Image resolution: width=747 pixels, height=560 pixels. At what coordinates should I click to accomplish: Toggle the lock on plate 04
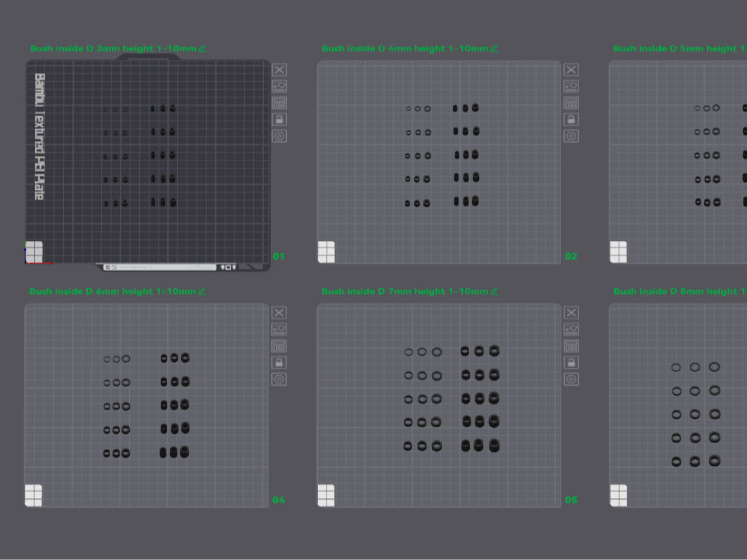click(x=279, y=363)
